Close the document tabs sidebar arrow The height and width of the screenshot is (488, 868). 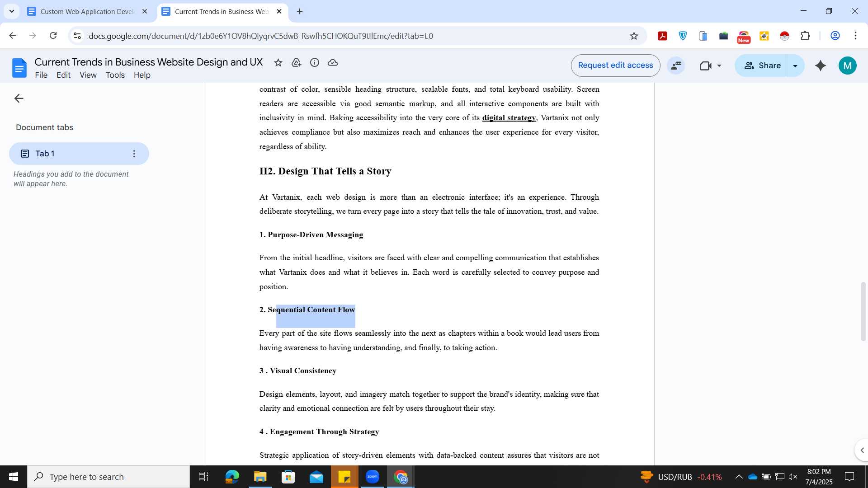tap(19, 99)
